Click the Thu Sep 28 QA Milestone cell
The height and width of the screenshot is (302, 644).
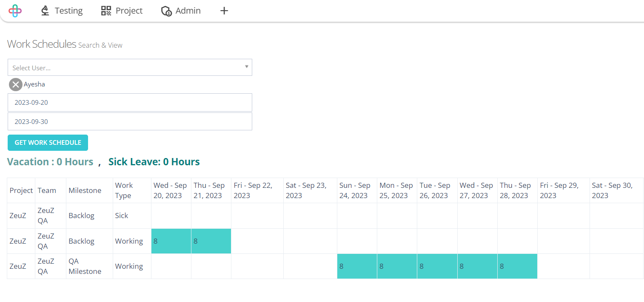517,266
